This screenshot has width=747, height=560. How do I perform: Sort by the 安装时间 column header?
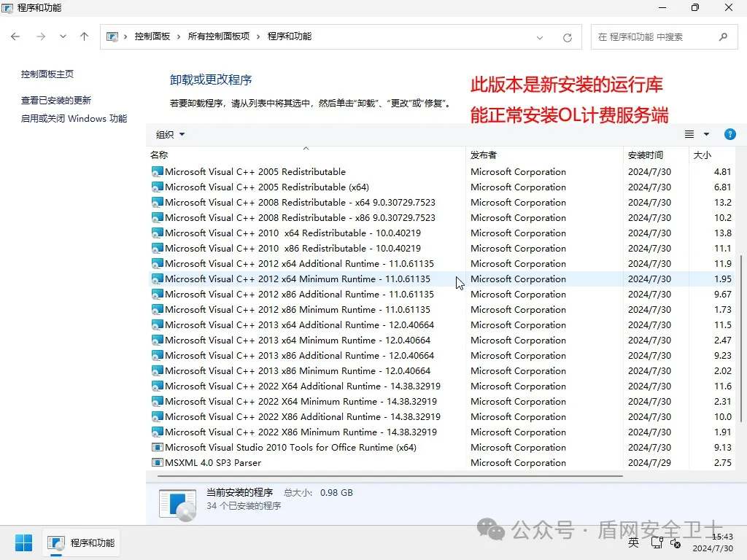click(x=656, y=155)
